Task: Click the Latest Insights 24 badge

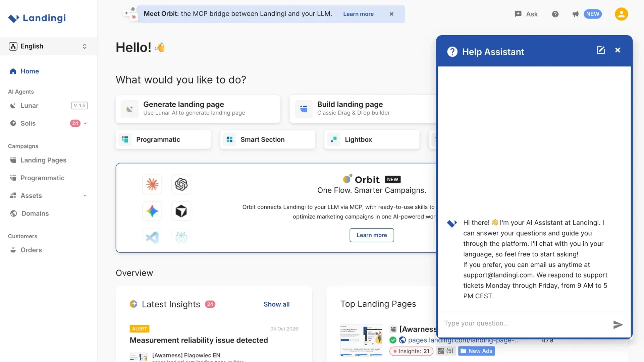Action: point(210,304)
